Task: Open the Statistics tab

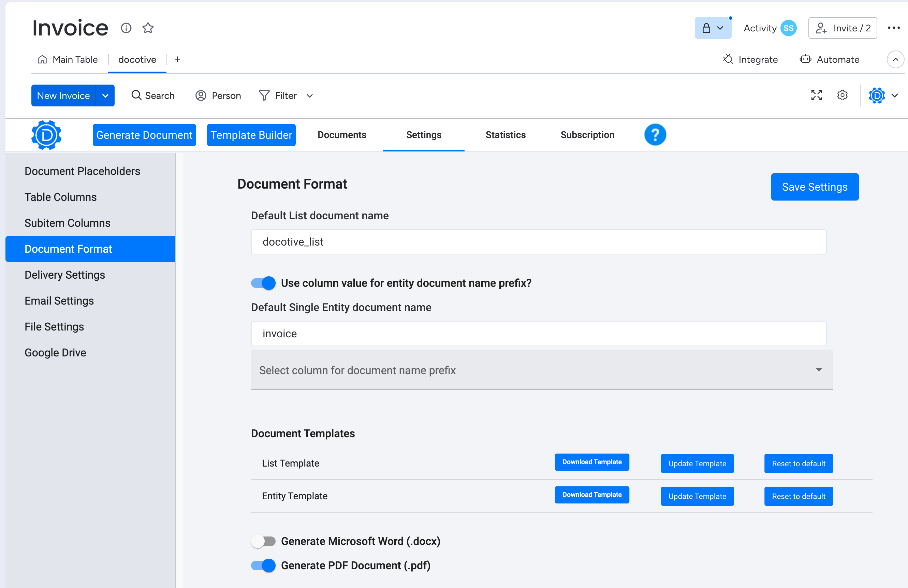Action: click(x=506, y=135)
